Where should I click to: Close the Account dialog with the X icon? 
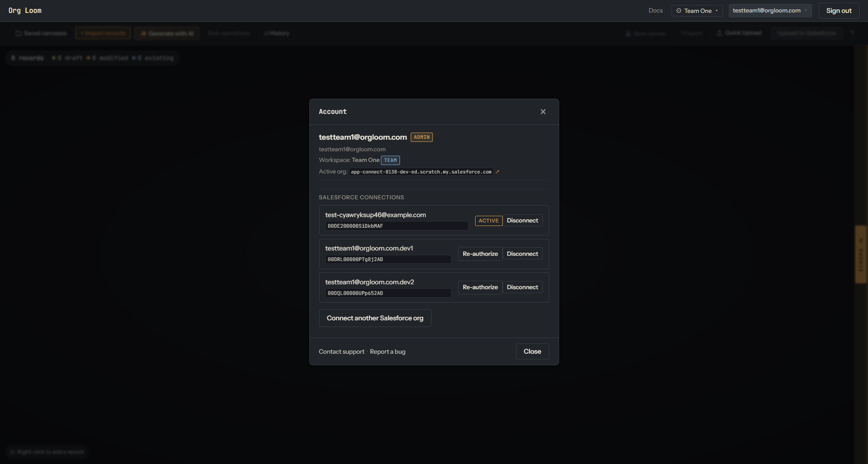tap(543, 112)
